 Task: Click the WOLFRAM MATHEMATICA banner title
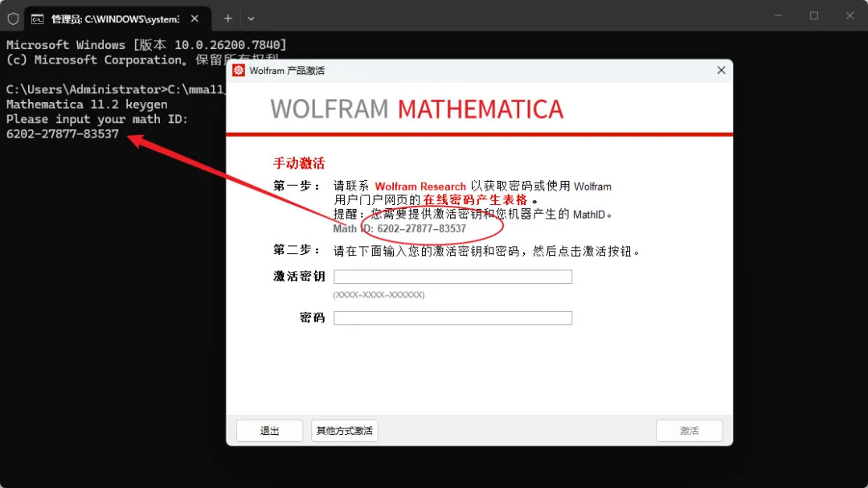pos(417,109)
